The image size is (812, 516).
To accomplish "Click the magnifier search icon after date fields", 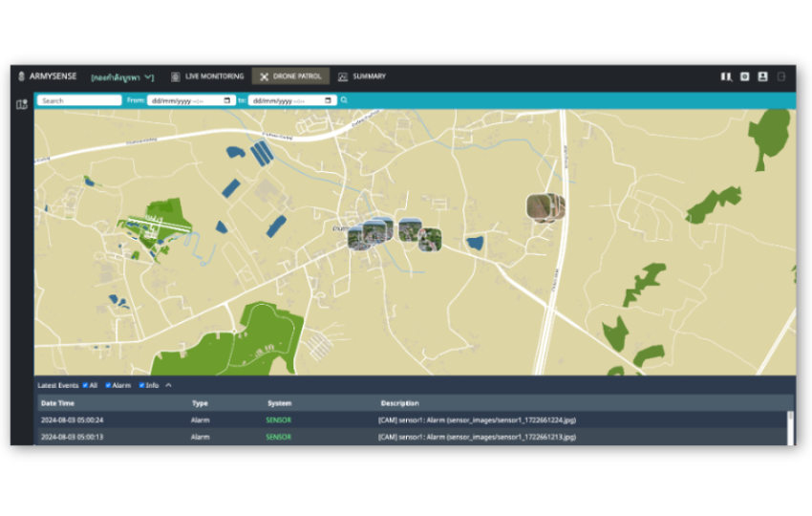I will 344,100.
